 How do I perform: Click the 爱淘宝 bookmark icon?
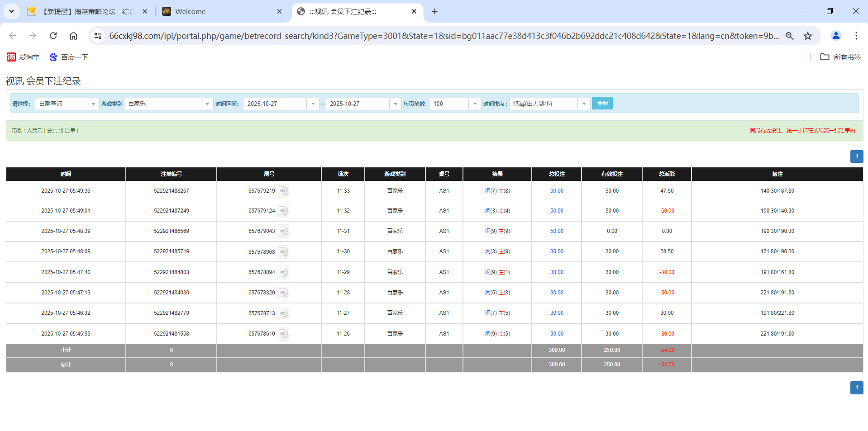(x=11, y=57)
